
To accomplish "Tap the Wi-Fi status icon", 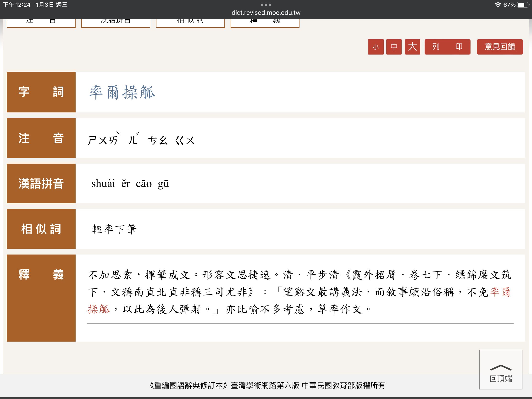I will tap(498, 5).
